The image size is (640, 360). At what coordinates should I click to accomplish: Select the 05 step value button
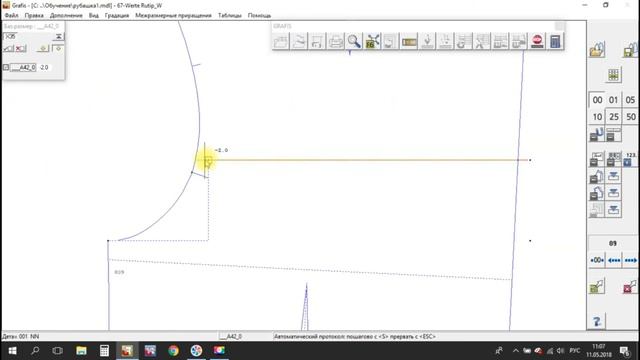[x=630, y=100]
